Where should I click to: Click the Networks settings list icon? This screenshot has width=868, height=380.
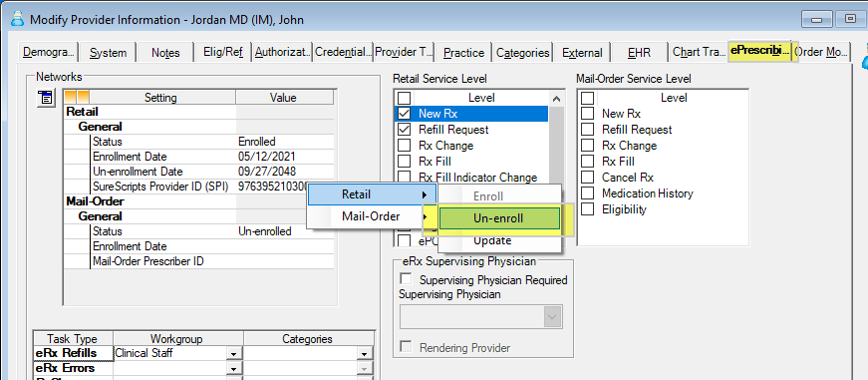pyautogui.click(x=45, y=98)
